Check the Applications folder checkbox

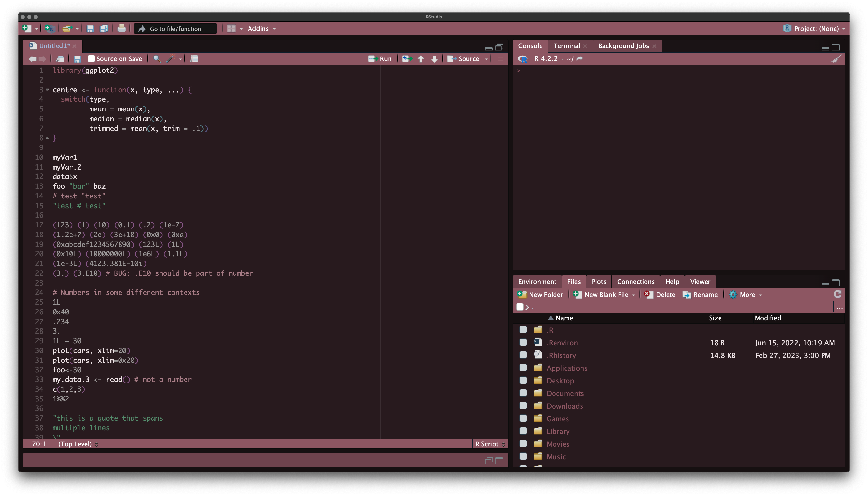[x=523, y=368]
